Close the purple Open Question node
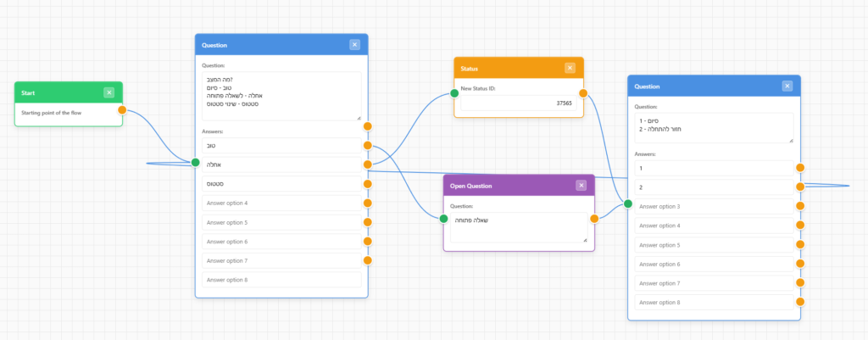Viewport: 868px width, 340px height. tap(581, 186)
